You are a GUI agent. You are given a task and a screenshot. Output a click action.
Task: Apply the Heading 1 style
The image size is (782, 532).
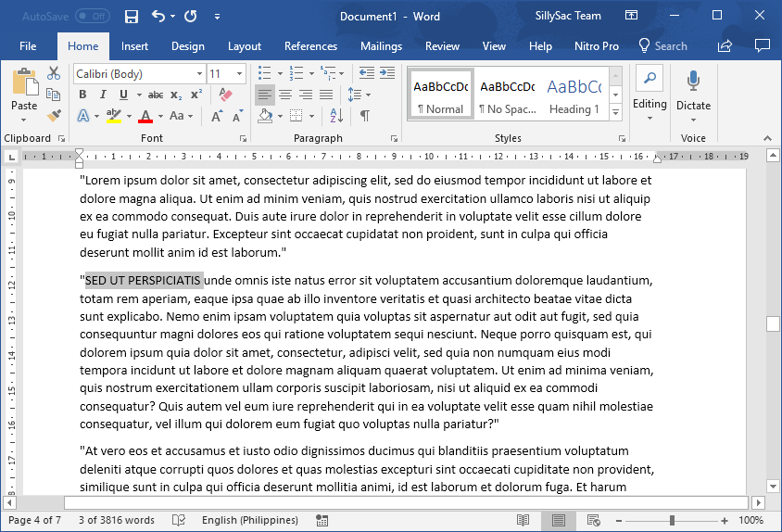tap(574, 95)
